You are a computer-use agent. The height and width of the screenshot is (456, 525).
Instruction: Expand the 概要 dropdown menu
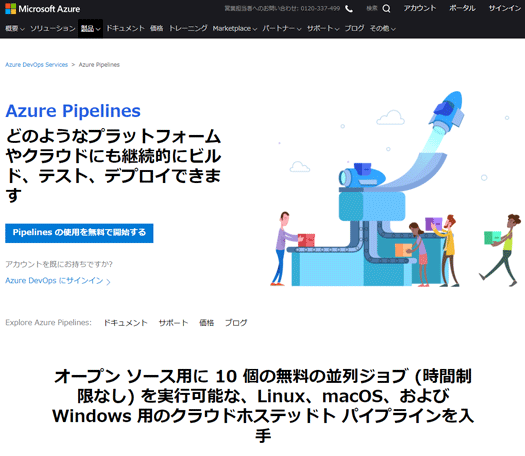[15, 28]
